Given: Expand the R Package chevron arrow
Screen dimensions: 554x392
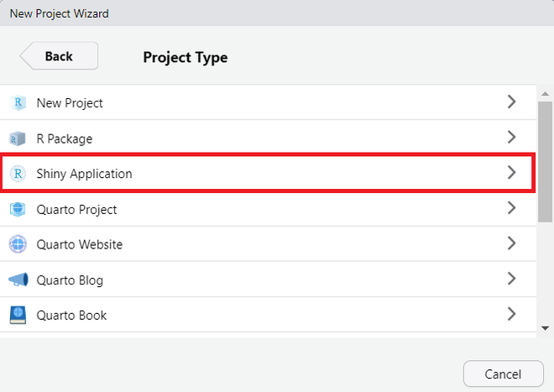Looking at the screenshot, I should (x=512, y=138).
